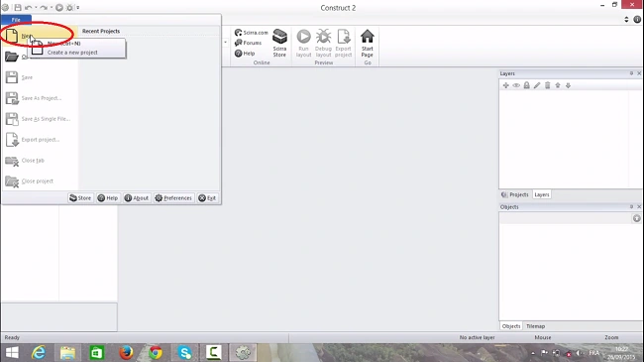
Task: Choose Close project in the File menu
Action: pos(39,181)
